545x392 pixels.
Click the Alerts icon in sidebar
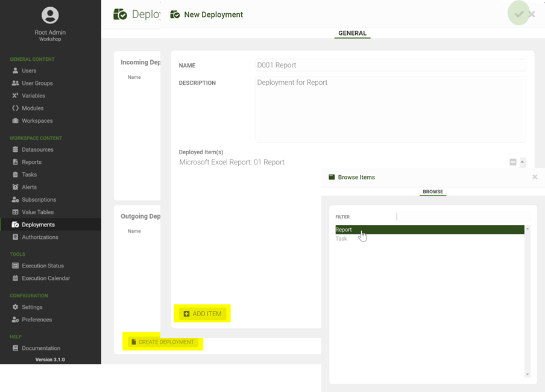(x=16, y=187)
